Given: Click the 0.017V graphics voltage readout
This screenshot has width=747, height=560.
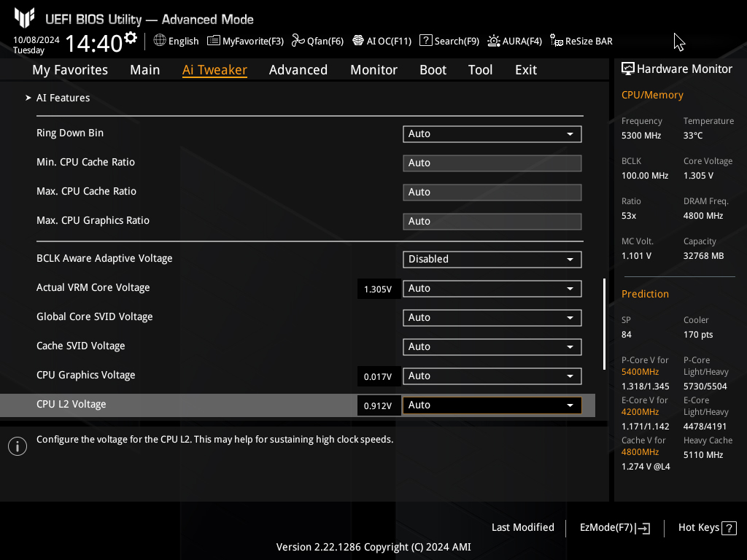Looking at the screenshot, I should [379, 377].
